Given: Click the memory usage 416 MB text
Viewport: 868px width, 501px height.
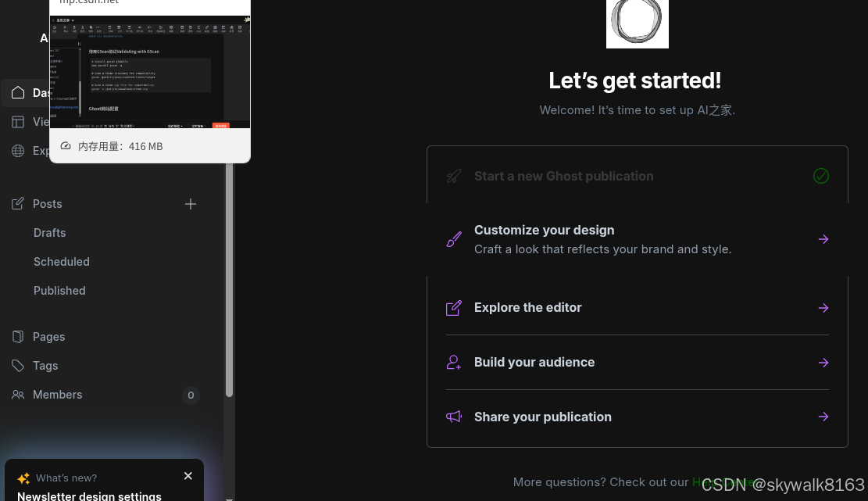Looking at the screenshot, I should tap(120, 146).
